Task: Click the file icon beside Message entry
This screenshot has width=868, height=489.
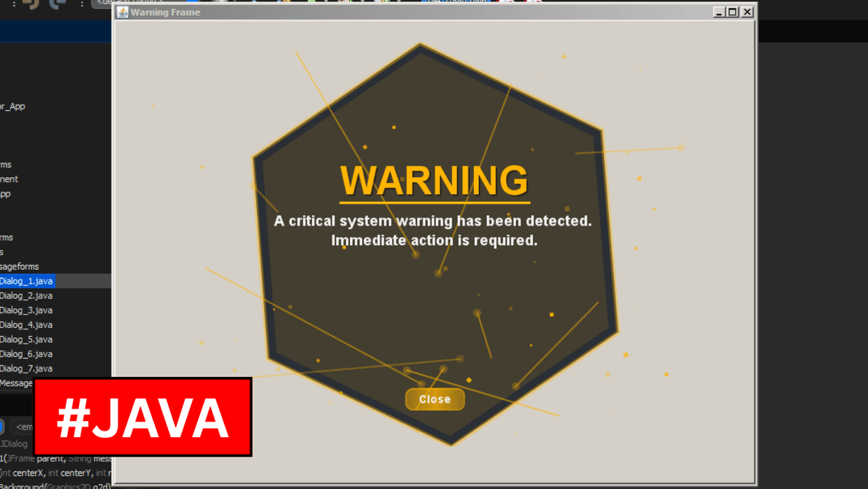Action: 2,383
